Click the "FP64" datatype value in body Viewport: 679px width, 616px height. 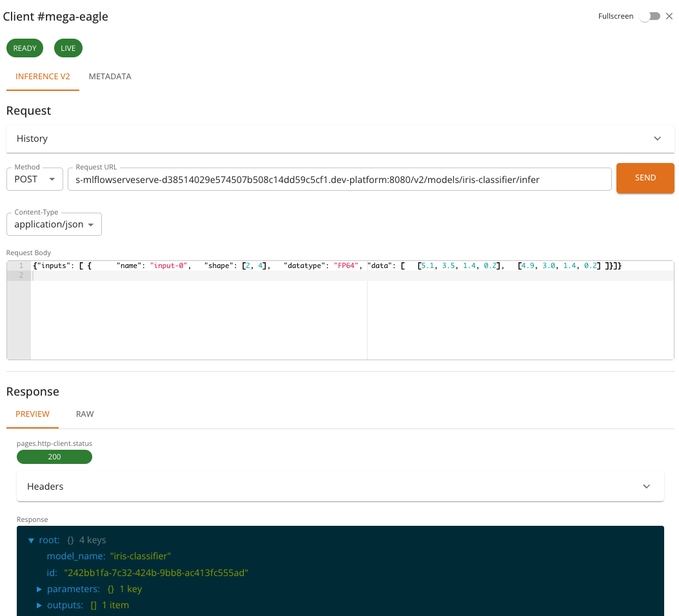346,265
